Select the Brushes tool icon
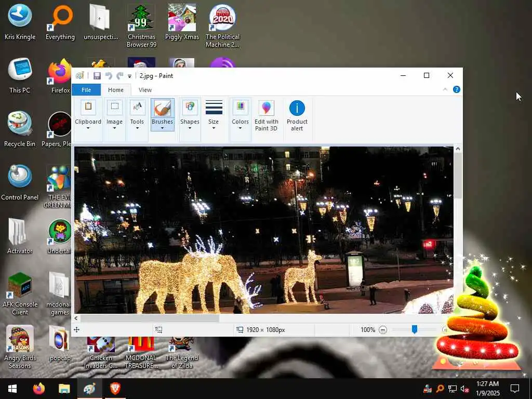Screen dimensions: 532x399 pos(162,108)
